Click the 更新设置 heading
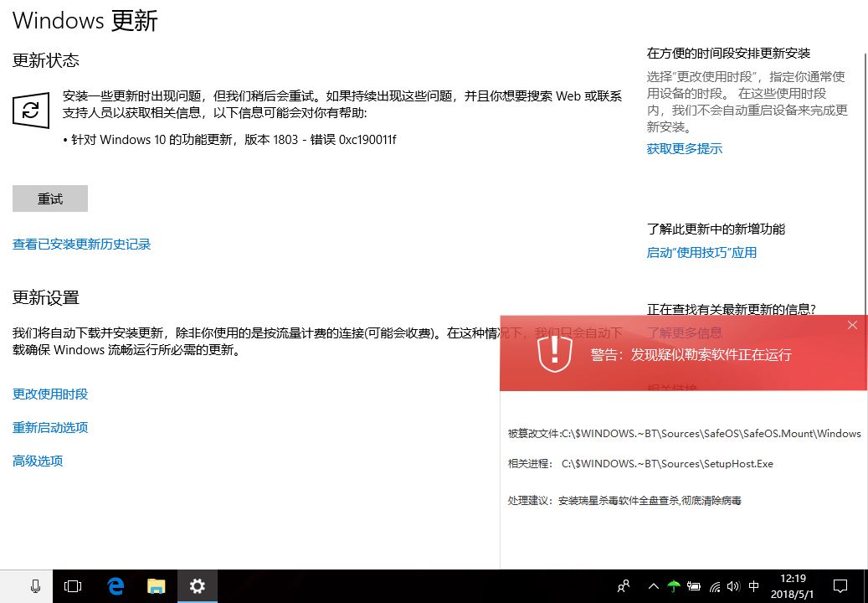This screenshot has height=603, width=868. point(46,297)
